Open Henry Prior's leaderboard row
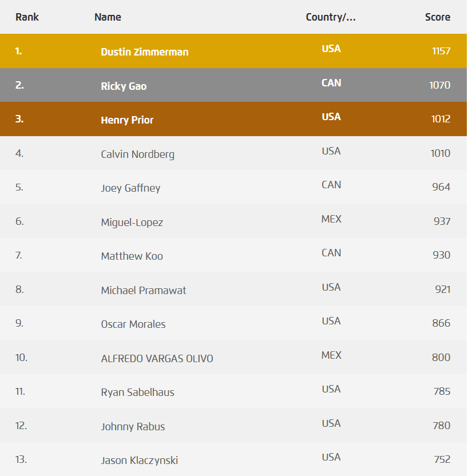 pyautogui.click(x=127, y=120)
